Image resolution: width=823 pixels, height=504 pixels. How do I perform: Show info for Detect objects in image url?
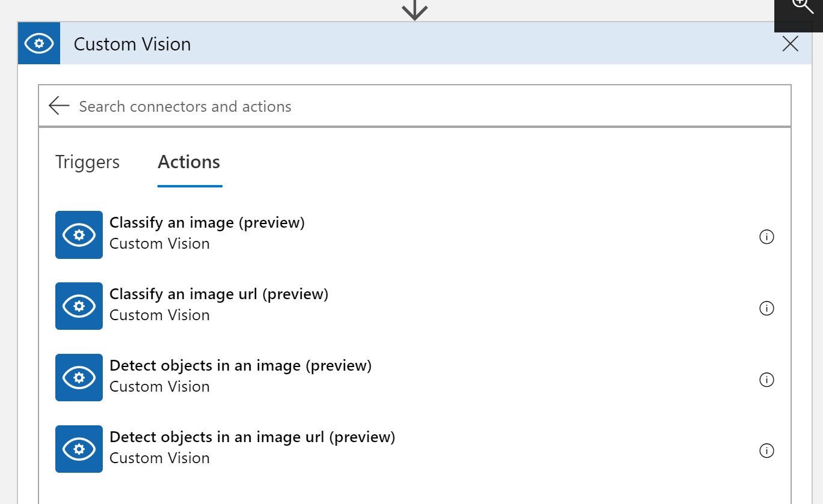coord(766,451)
